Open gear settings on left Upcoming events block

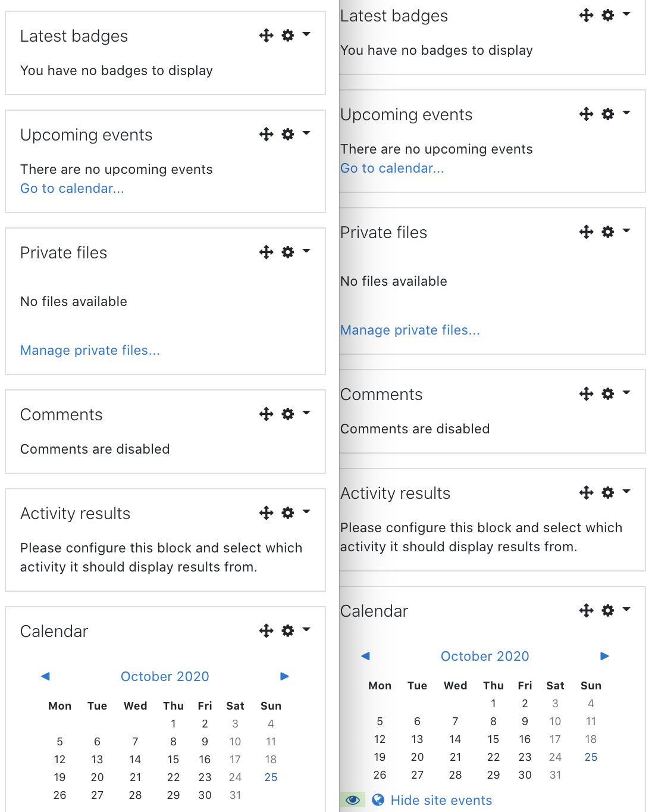pyautogui.click(x=288, y=135)
